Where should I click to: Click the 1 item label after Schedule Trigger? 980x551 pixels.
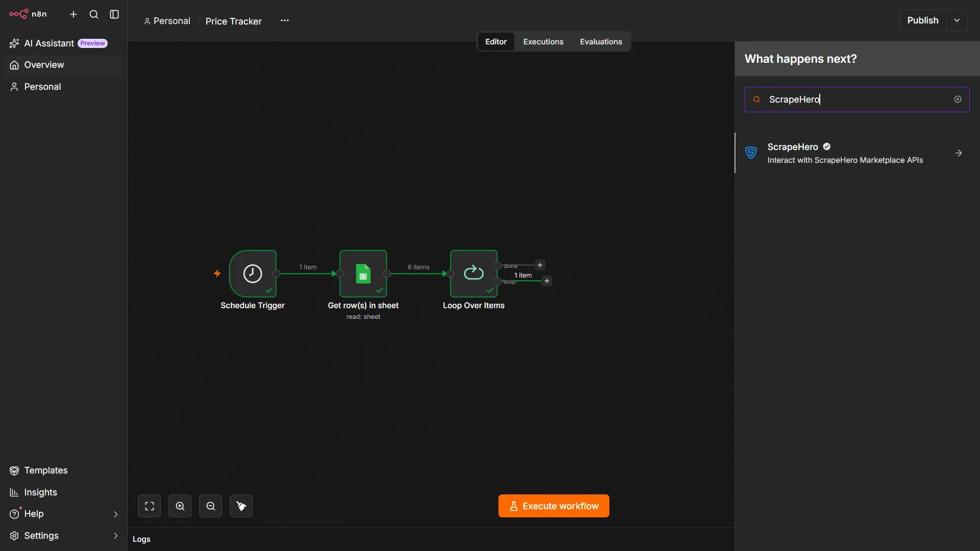308,267
